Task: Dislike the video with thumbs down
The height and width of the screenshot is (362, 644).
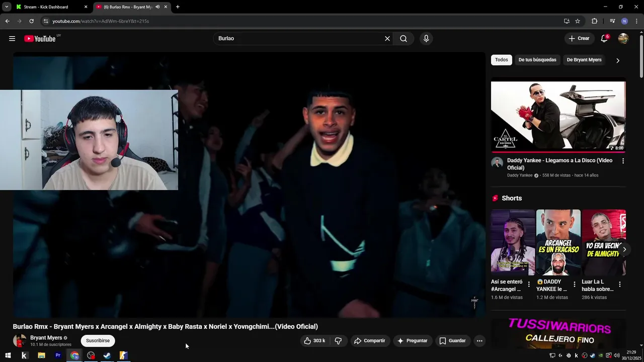Action: click(x=338, y=341)
